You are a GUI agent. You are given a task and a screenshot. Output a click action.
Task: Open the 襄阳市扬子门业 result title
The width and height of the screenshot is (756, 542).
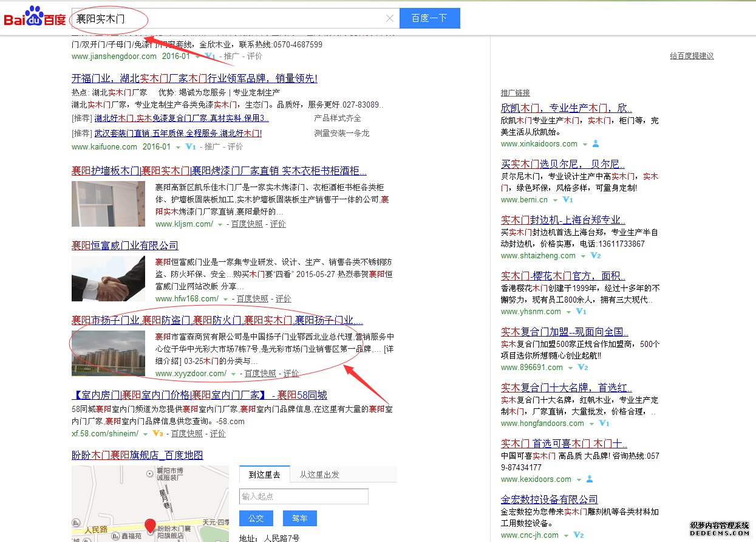pyautogui.click(x=217, y=320)
